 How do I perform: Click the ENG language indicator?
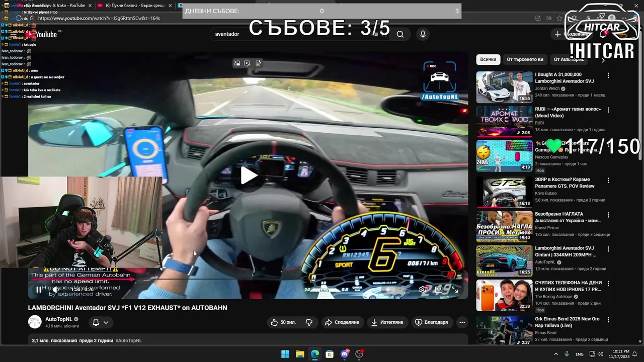[x=580, y=354]
